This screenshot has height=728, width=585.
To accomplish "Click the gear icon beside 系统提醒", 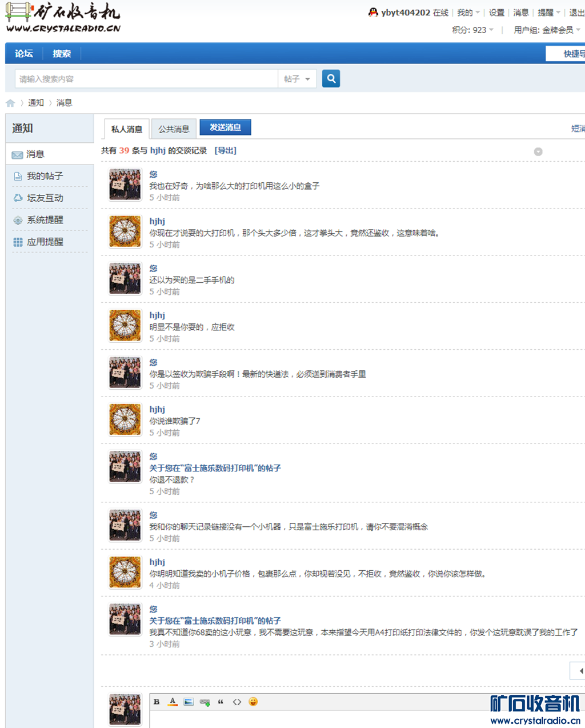I will pos(18,220).
